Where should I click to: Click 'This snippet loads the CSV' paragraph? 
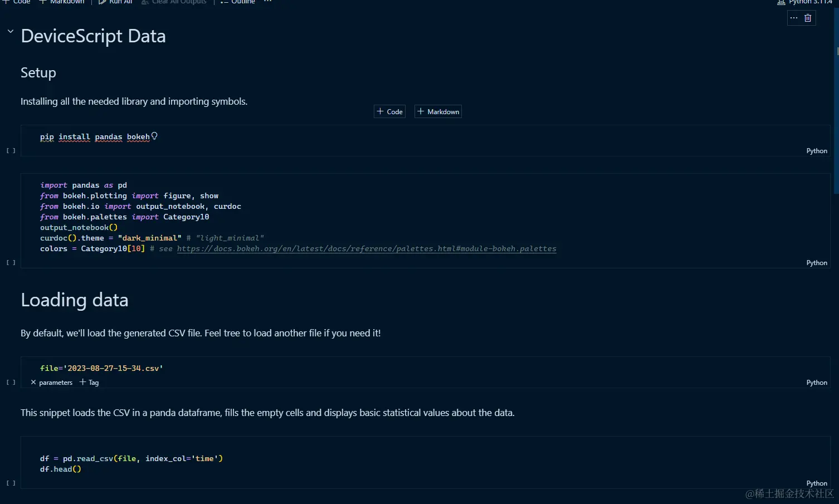pos(267,413)
